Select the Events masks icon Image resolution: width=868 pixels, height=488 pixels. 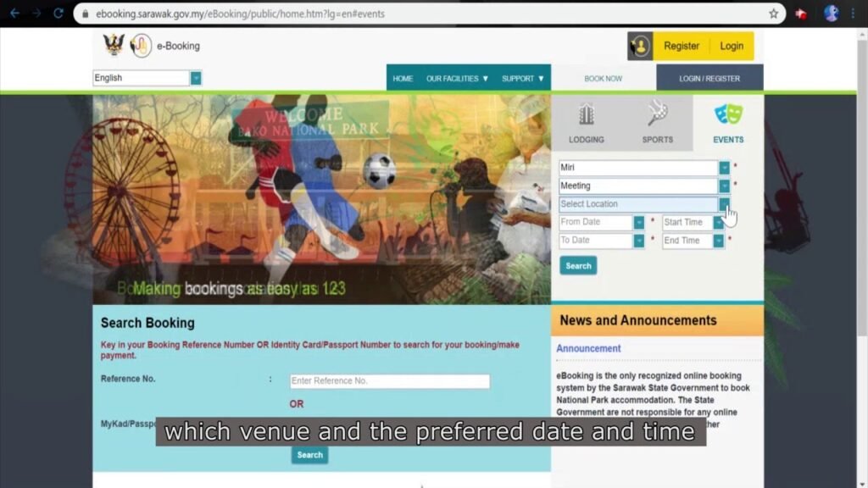pyautogui.click(x=727, y=114)
